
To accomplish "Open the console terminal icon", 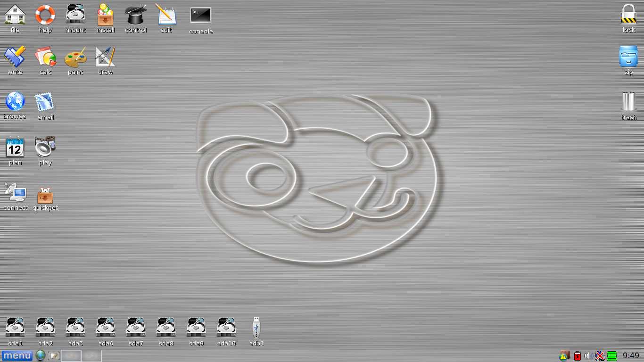I will pyautogui.click(x=201, y=16).
